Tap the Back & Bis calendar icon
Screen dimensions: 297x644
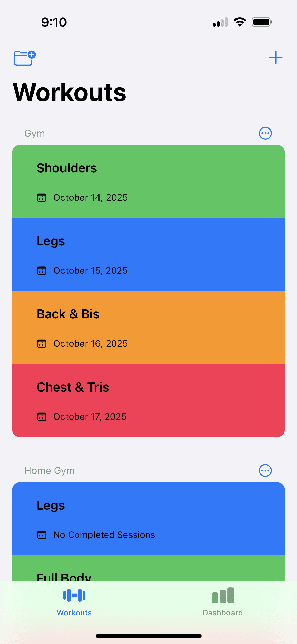(x=42, y=344)
